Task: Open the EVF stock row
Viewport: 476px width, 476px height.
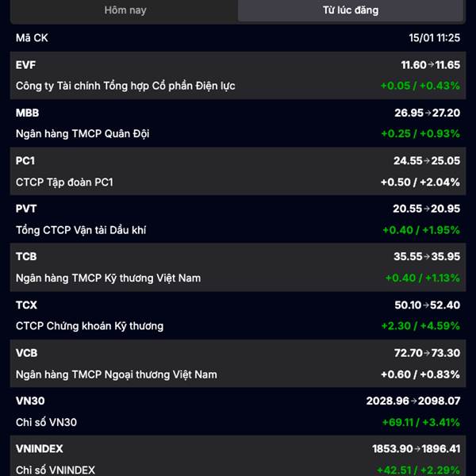Action: click(238, 75)
